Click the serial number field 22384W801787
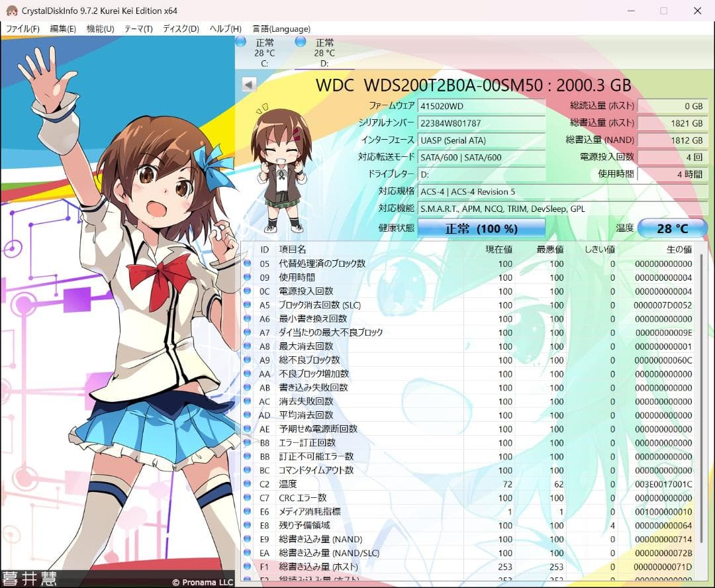 [481, 123]
